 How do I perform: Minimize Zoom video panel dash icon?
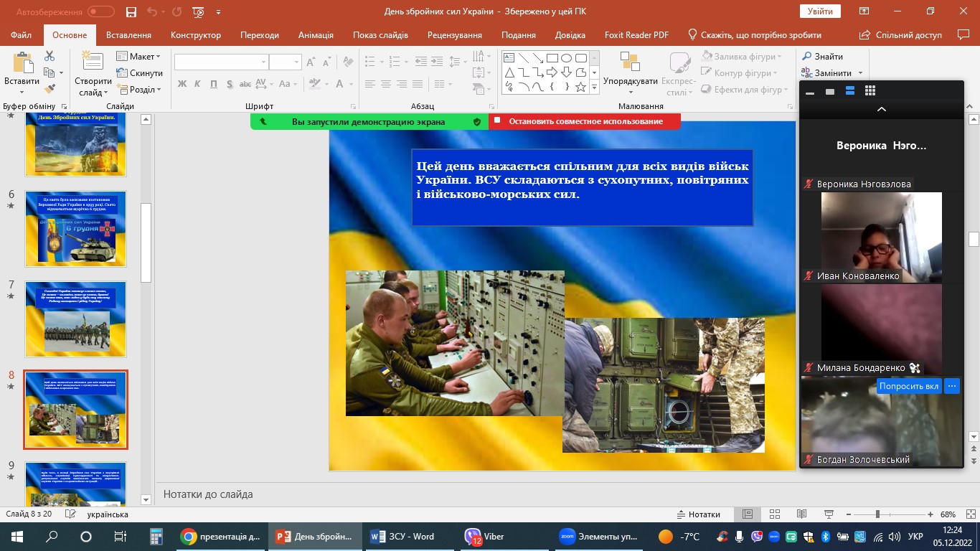pyautogui.click(x=810, y=92)
